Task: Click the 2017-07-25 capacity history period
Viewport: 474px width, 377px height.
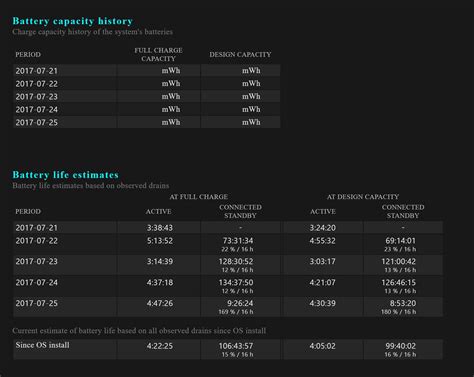Action: coord(37,122)
